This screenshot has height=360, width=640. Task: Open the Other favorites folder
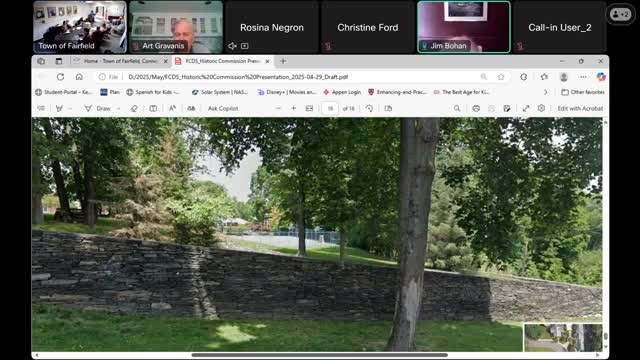tap(583, 92)
